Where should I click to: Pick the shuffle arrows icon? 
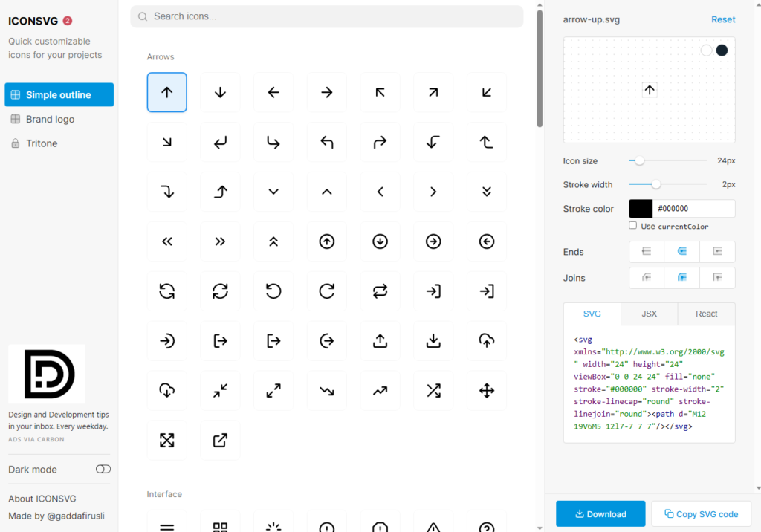(433, 390)
